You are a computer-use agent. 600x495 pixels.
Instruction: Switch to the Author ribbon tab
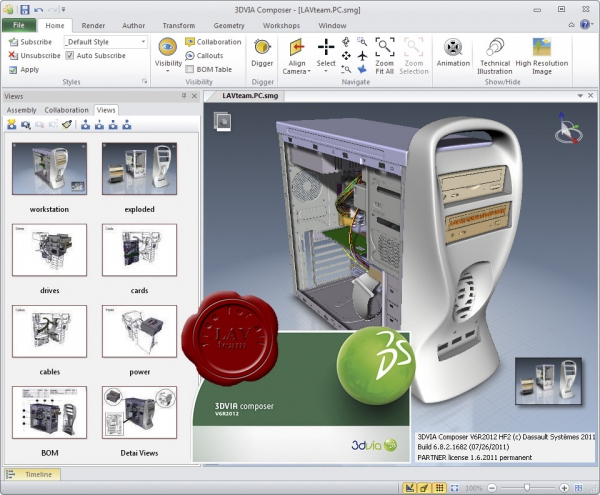pyautogui.click(x=134, y=26)
